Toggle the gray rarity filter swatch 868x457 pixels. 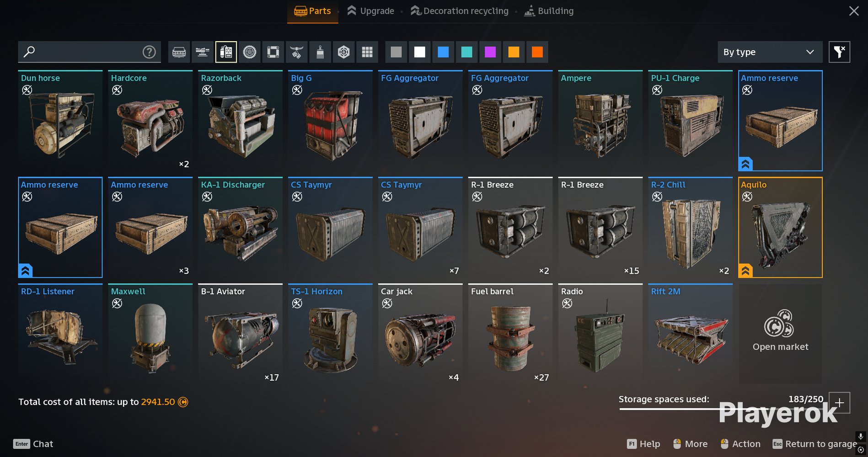pyautogui.click(x=396, y=52)
